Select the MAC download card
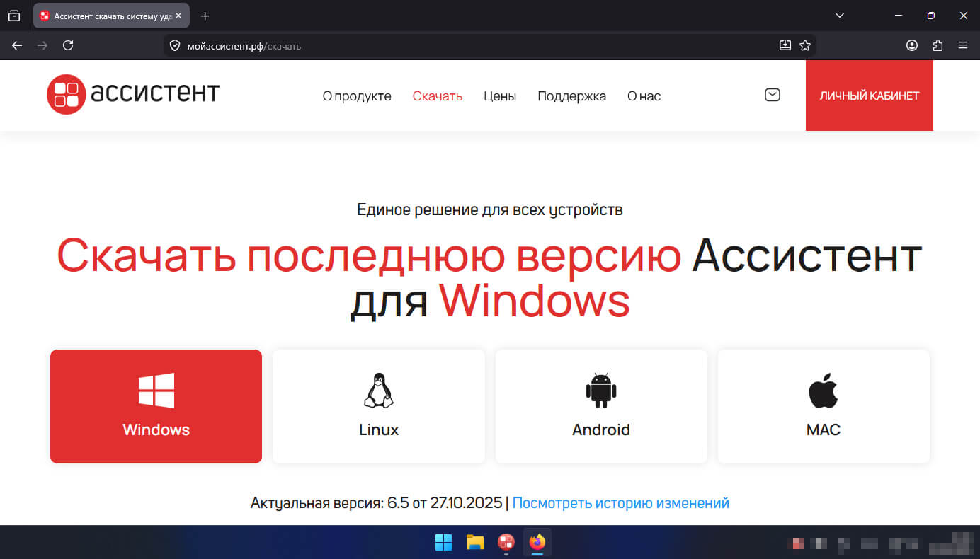The image size is (980, 559). 824,406
